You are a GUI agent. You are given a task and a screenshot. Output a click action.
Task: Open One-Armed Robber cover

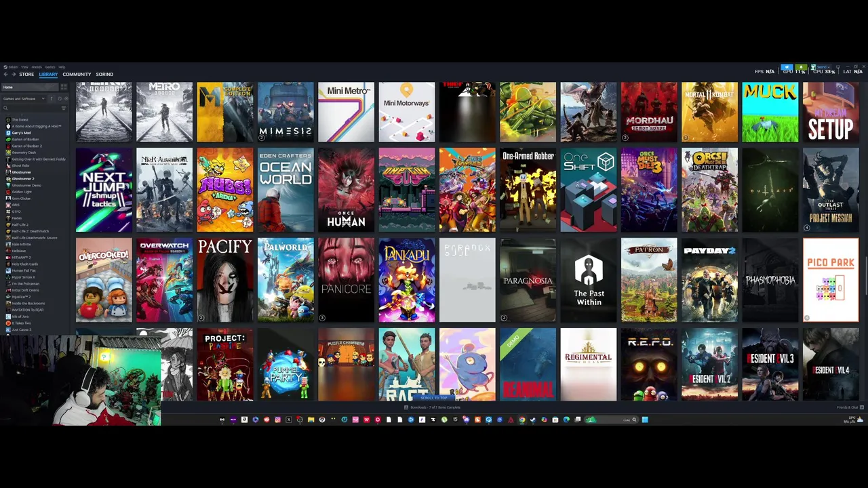click(528, 190)
